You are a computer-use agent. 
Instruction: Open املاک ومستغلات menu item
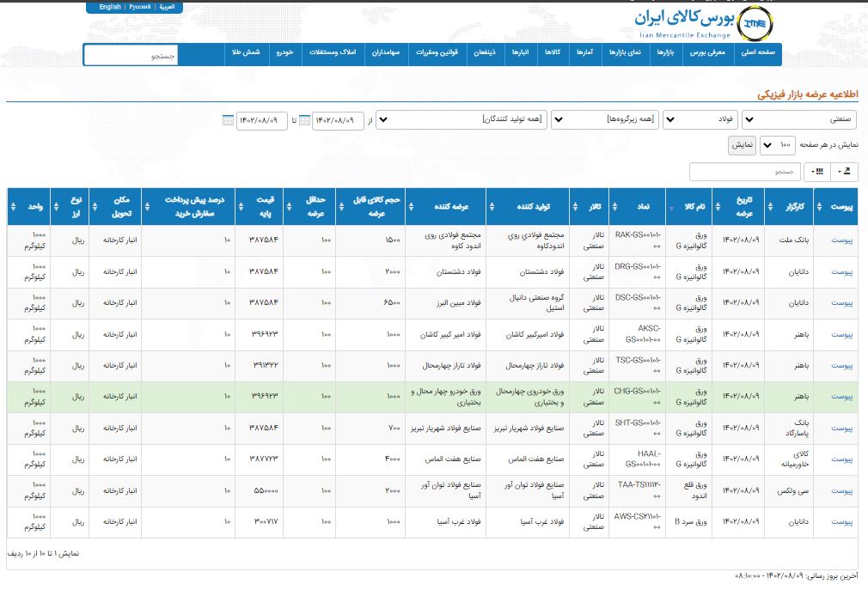[x=332, y=52]
